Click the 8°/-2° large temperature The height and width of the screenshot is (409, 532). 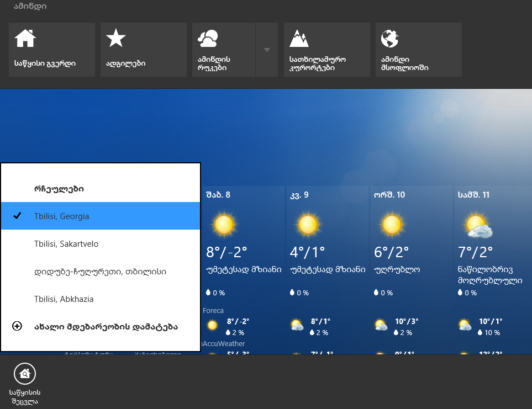227,252
